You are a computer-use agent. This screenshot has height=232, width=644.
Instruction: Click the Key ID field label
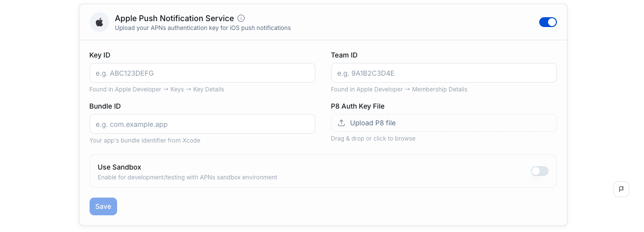pyautogui.click(x=100, y=55)
